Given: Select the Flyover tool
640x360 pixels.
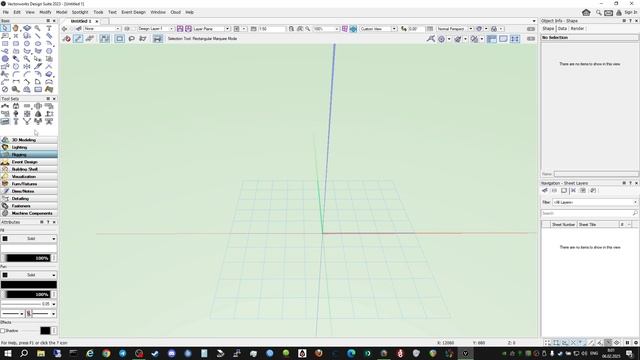Looking at the screenshot, I should click(x=27, y=28).
